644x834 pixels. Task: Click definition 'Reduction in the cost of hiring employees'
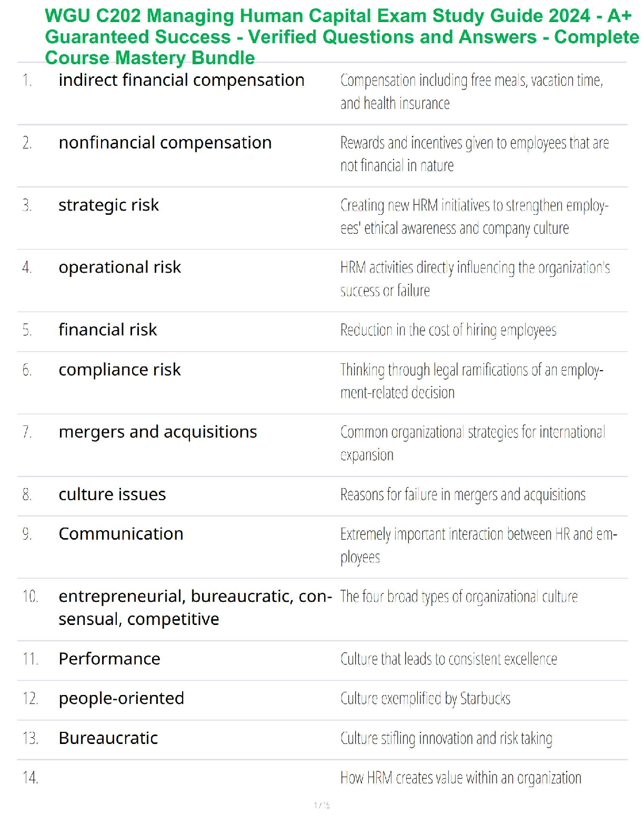point(448,330)
